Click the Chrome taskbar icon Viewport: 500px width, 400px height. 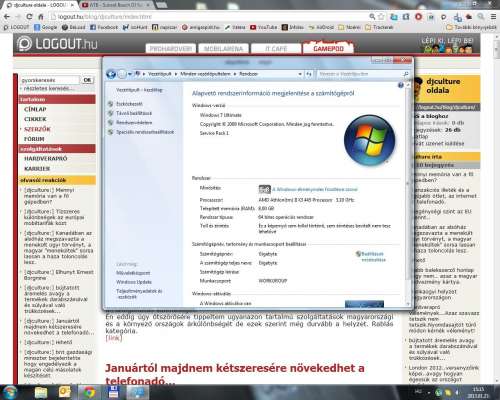click(89, 392)
